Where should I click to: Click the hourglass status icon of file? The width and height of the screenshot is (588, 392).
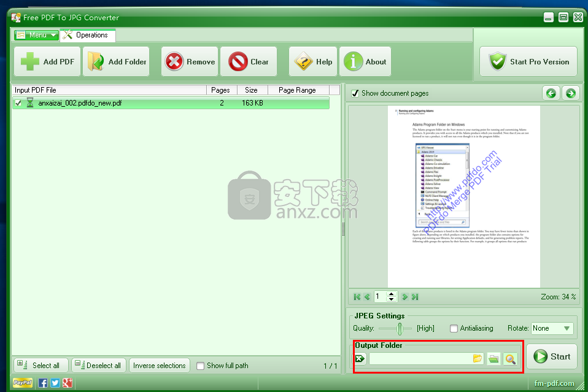30,102
